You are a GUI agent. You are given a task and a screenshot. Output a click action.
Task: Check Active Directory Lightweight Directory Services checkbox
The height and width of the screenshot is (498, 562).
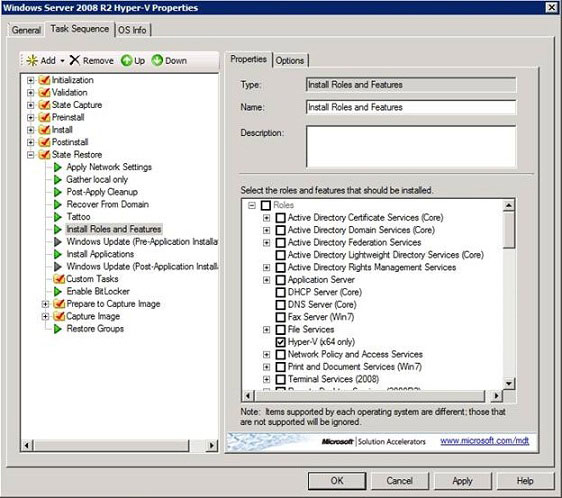tap(281, 255)
